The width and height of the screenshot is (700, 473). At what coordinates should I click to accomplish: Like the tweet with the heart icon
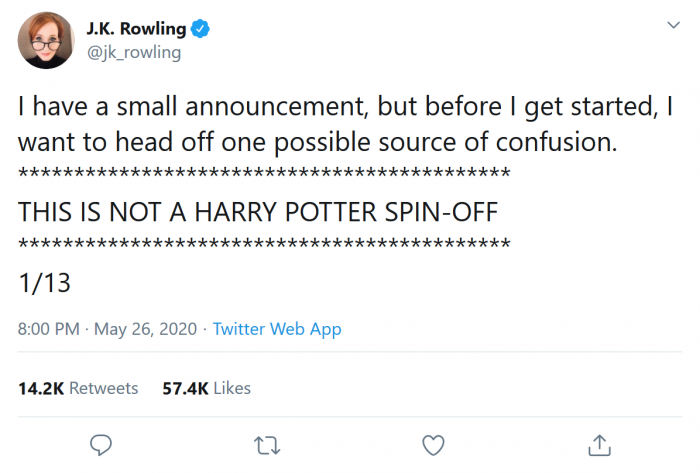click(432, 443)
